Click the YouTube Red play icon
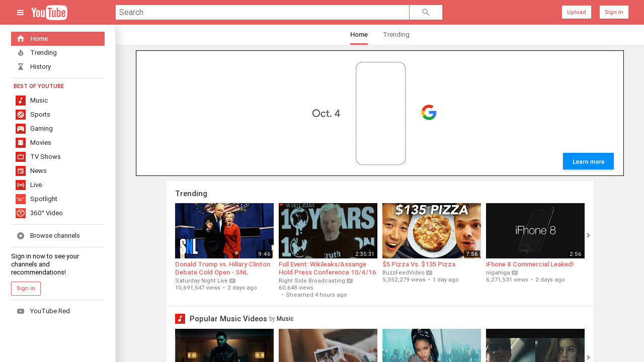 coord(21,311)
